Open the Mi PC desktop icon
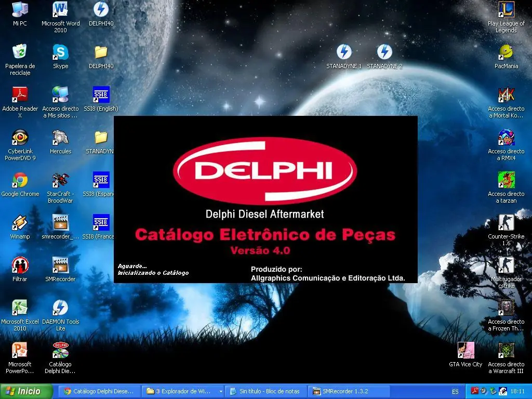 (x=20, y=14)
